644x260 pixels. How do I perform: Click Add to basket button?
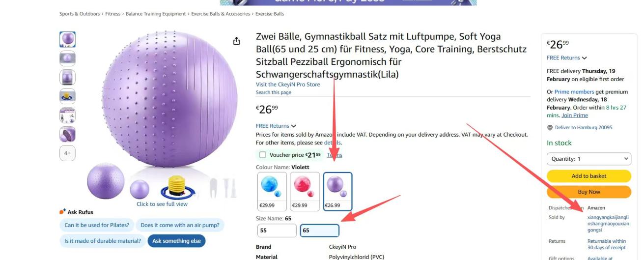pos(588,176)
